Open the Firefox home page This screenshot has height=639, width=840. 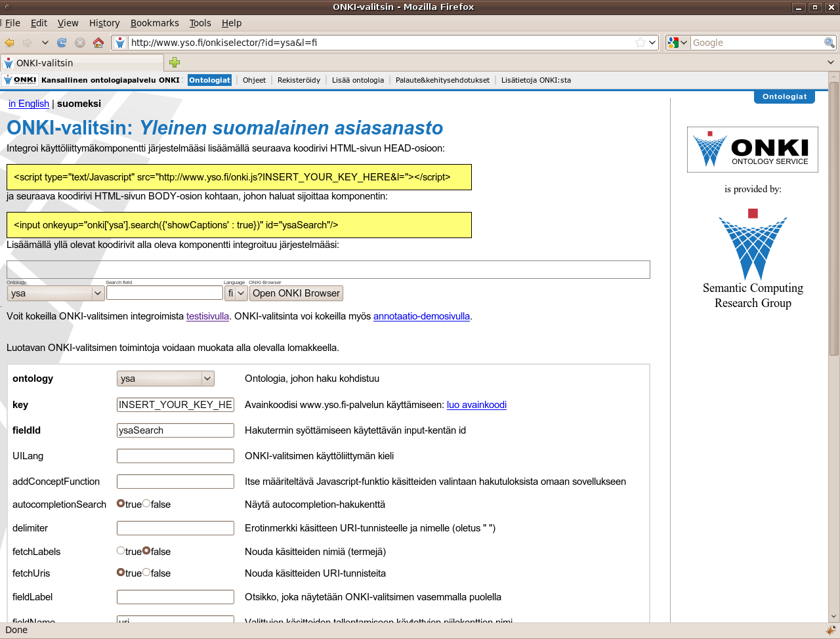98,43
